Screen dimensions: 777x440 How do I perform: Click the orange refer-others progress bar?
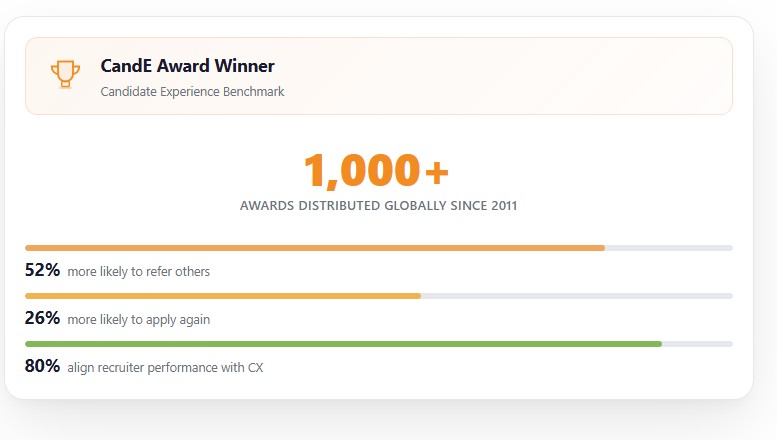pos(315,248)
